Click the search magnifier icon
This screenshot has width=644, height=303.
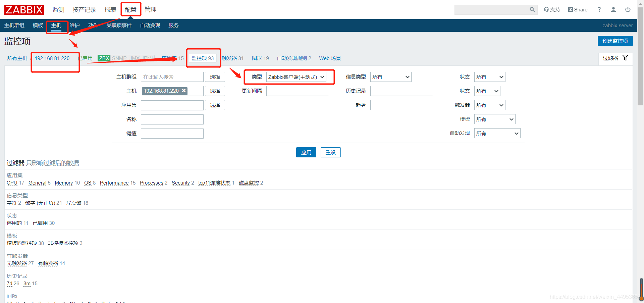tap(532, 10)
